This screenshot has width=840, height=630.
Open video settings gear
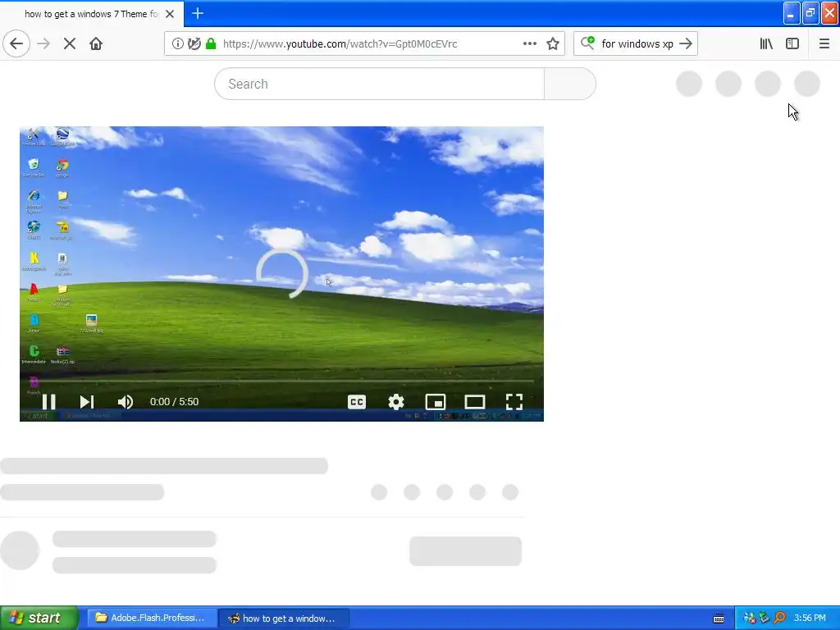coord(396,402)
